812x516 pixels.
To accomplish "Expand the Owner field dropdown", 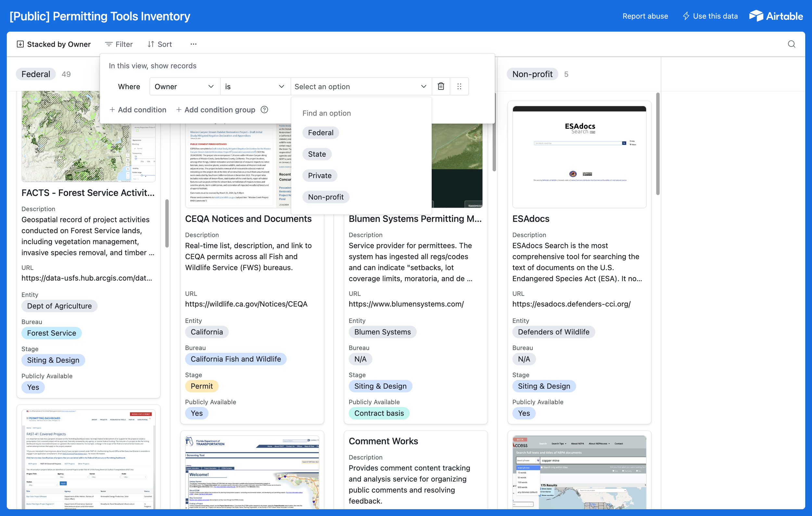I will tap(184, 86).
